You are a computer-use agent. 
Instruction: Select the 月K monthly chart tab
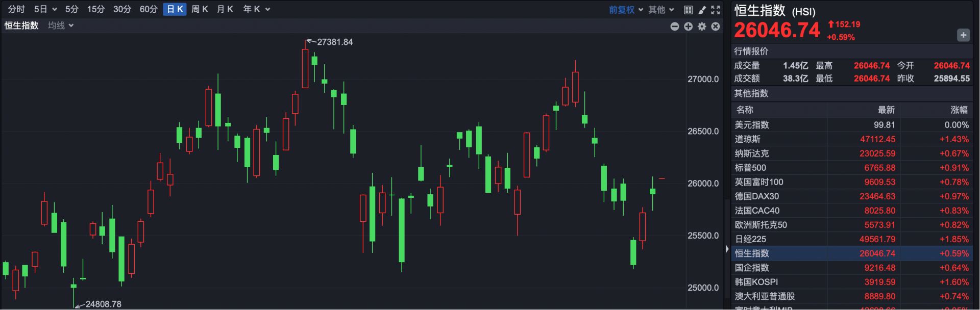(x=225, y=9)
